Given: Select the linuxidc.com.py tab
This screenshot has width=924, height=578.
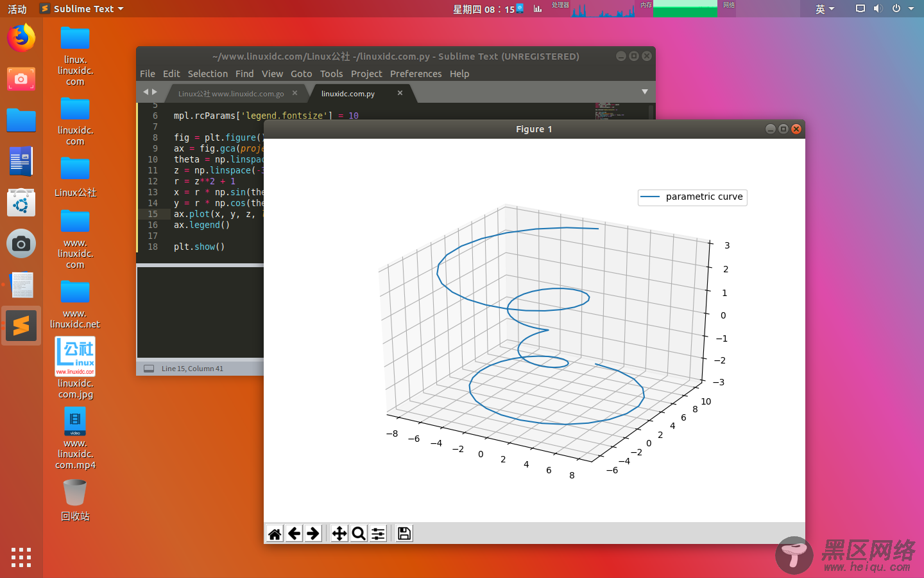Looking at the screenshot, I should [348, 94].
